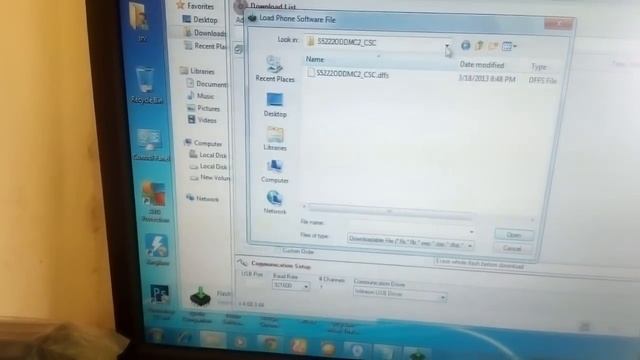Click the create new folder icon

493,46
